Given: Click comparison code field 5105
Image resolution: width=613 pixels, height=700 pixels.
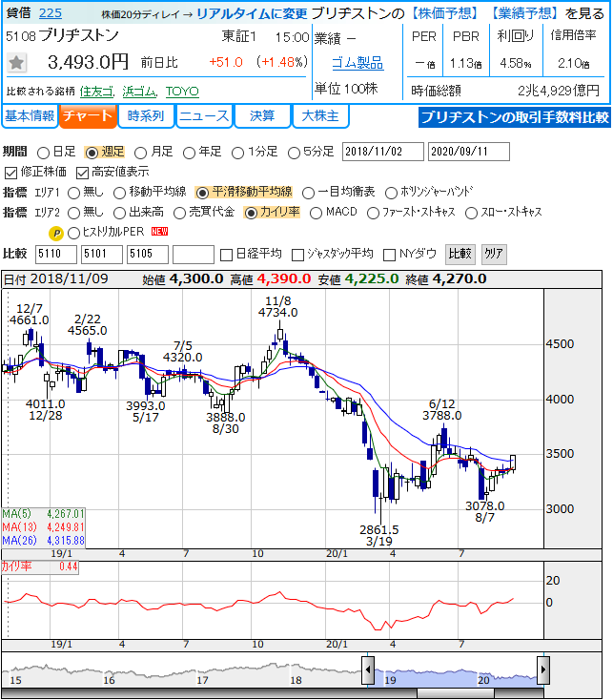Looking at the screenshot, I should (148, 255).
